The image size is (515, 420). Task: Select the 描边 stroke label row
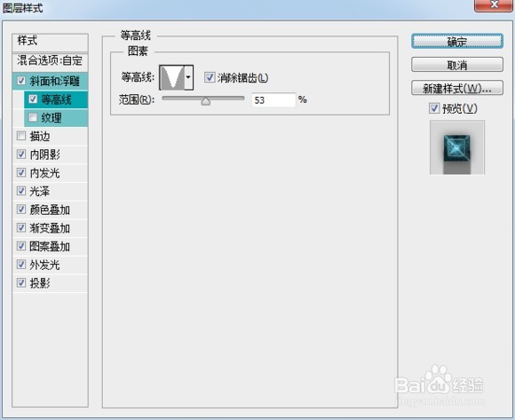(x=50, y=136)
